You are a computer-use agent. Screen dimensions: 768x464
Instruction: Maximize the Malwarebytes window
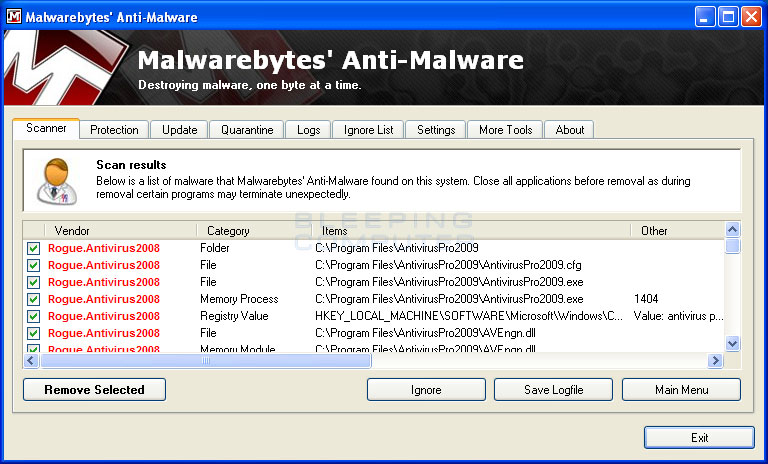coord(728,17)
